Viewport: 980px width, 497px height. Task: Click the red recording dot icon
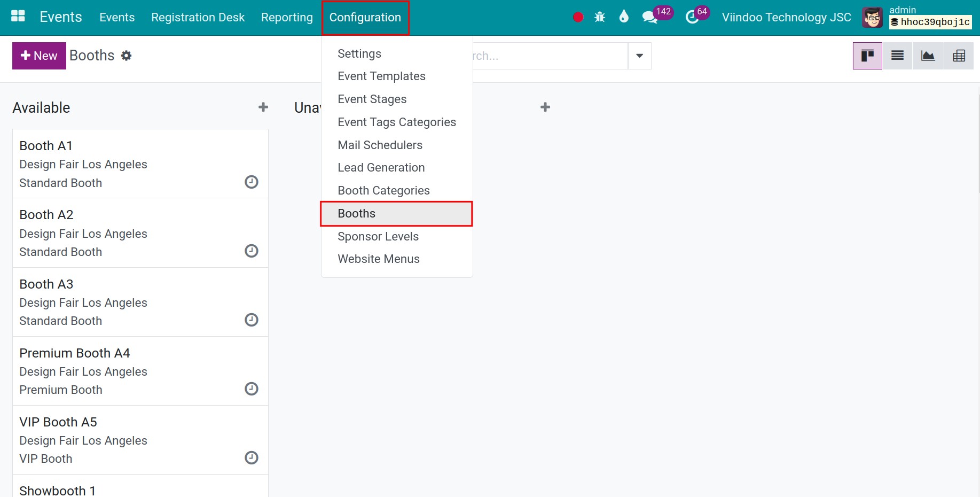[x=578, y=17]
